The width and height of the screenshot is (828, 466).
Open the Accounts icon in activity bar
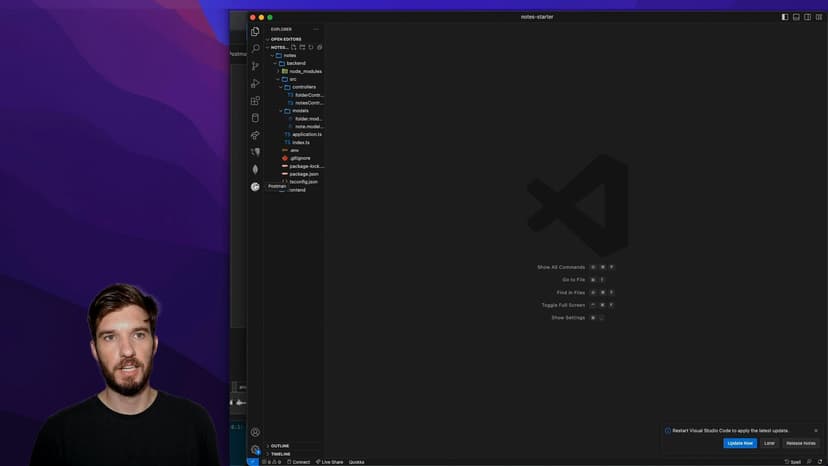click(x=255, y=432)
